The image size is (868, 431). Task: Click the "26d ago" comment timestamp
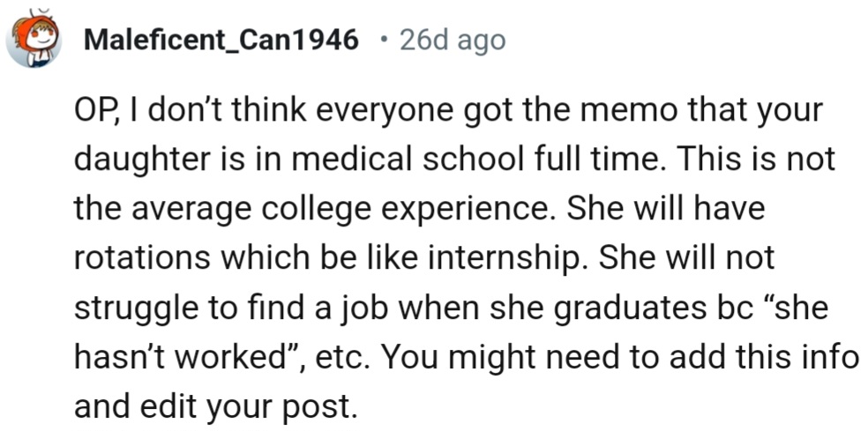(x=453, y=40)
